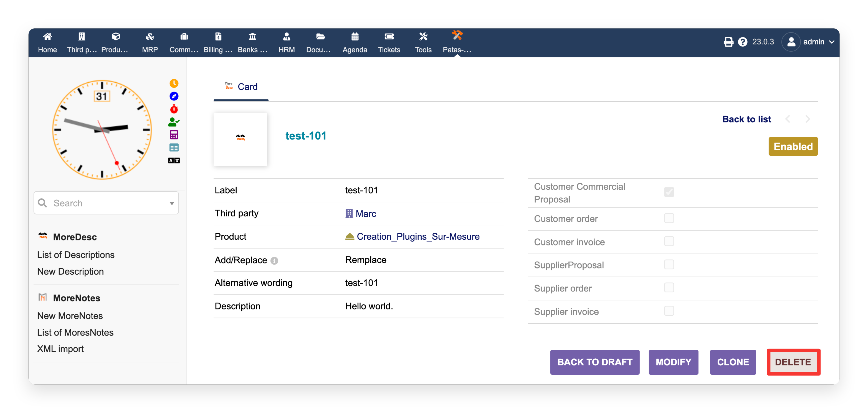Image resolution: width=868 pixels, height=413 pixels.
Task: Open the HRM person icon
Action: 287,36
